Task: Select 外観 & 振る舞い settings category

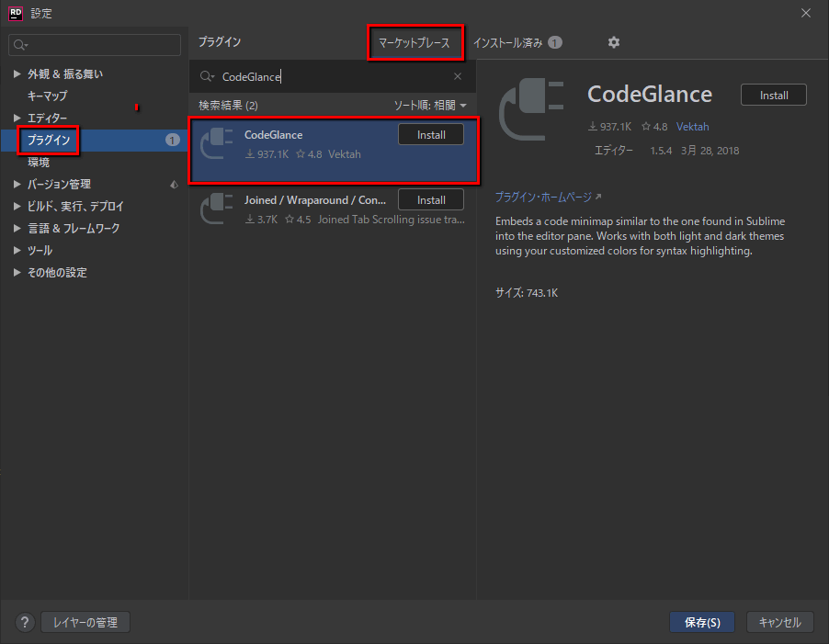Action: (x=65, y=74)
